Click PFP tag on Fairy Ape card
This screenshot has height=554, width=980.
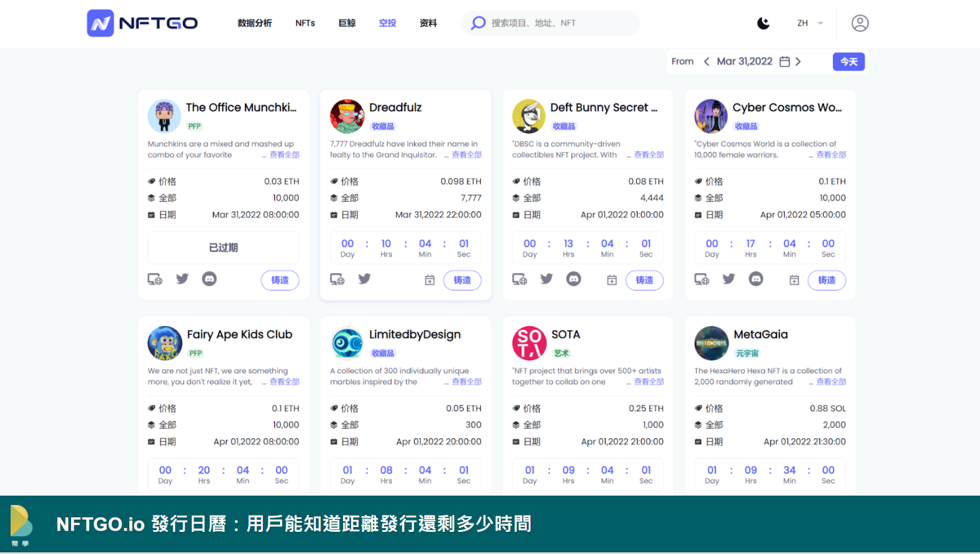pyautogui.click(x=195, y=354)
